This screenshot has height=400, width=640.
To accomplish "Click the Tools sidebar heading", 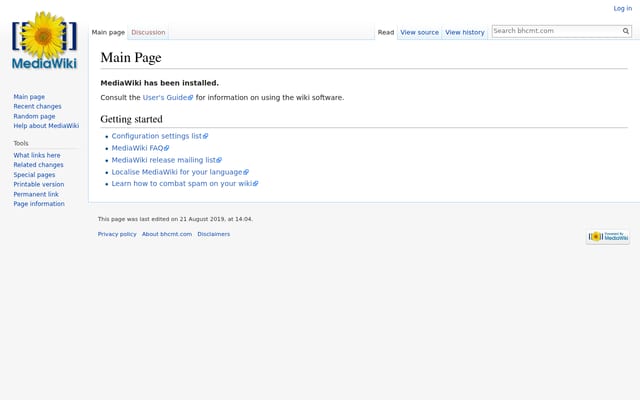I will pos(21,143).
